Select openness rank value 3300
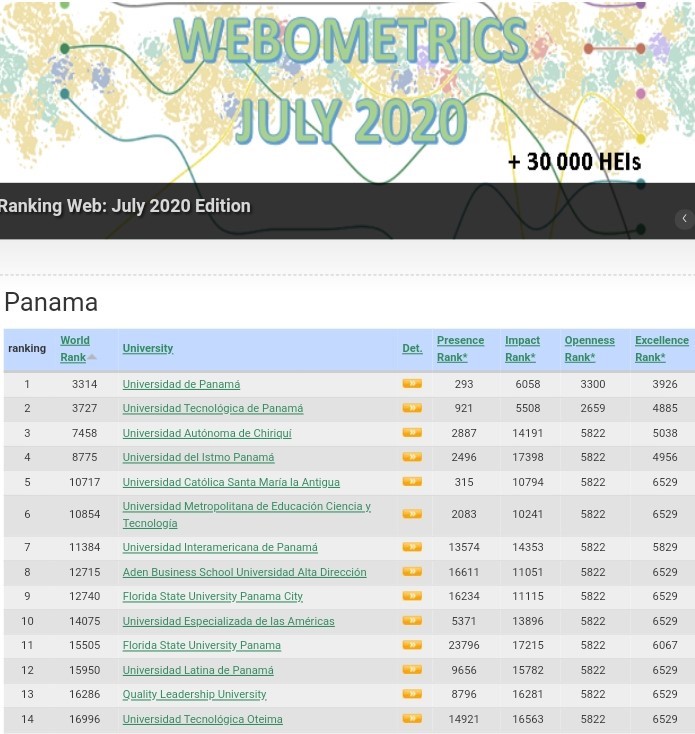Viewport: 695px width, 734px height. coord(593,384)
